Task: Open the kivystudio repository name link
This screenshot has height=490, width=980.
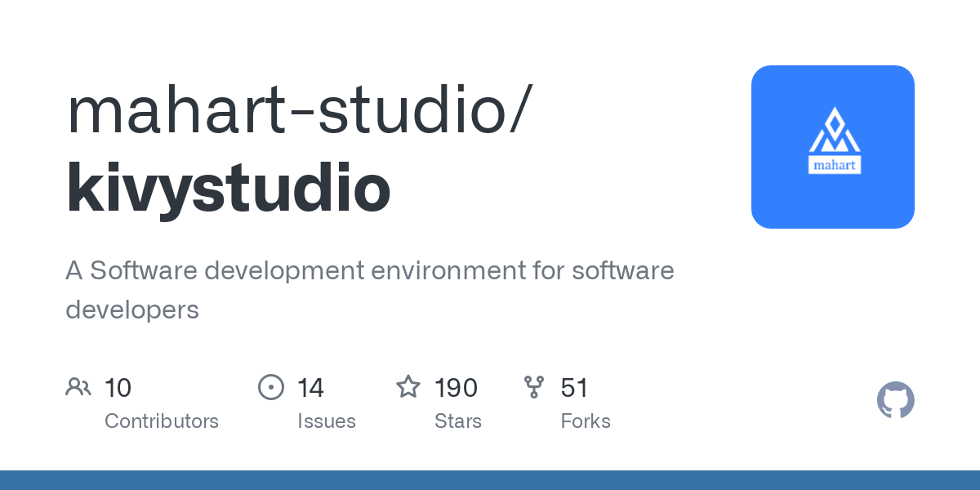Action: coord(227,189)
